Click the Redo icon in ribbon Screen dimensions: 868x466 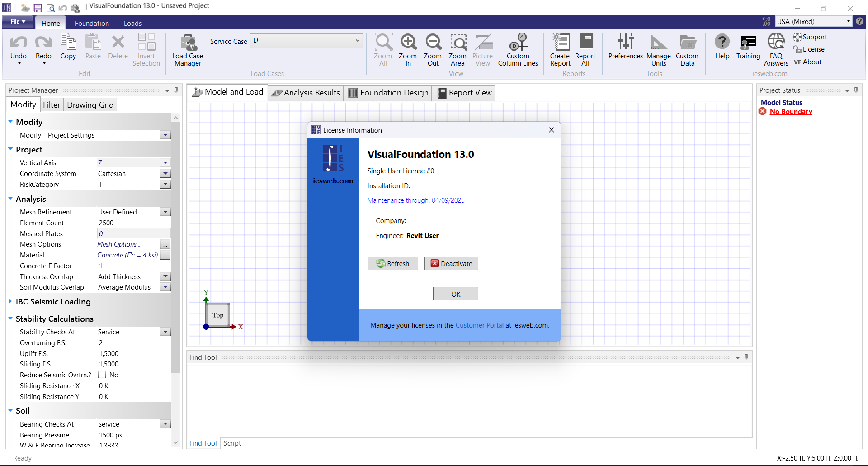[x=43, y=42]
